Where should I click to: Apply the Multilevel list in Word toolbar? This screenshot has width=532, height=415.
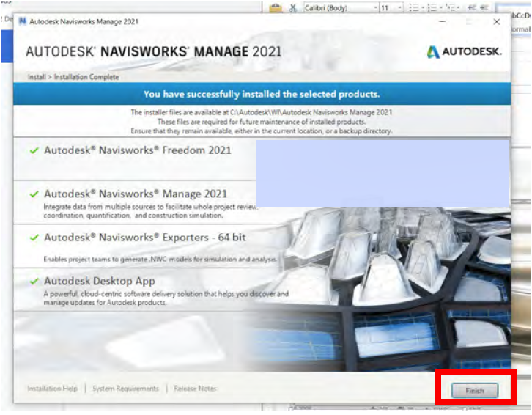click(450, 7)
